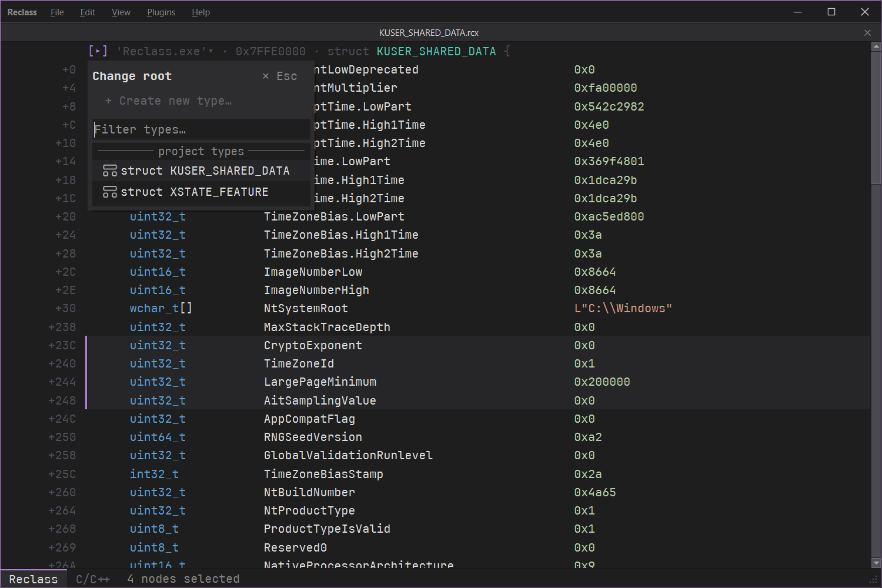
Task: Click Create new type… button
Action: coord(169,101)
